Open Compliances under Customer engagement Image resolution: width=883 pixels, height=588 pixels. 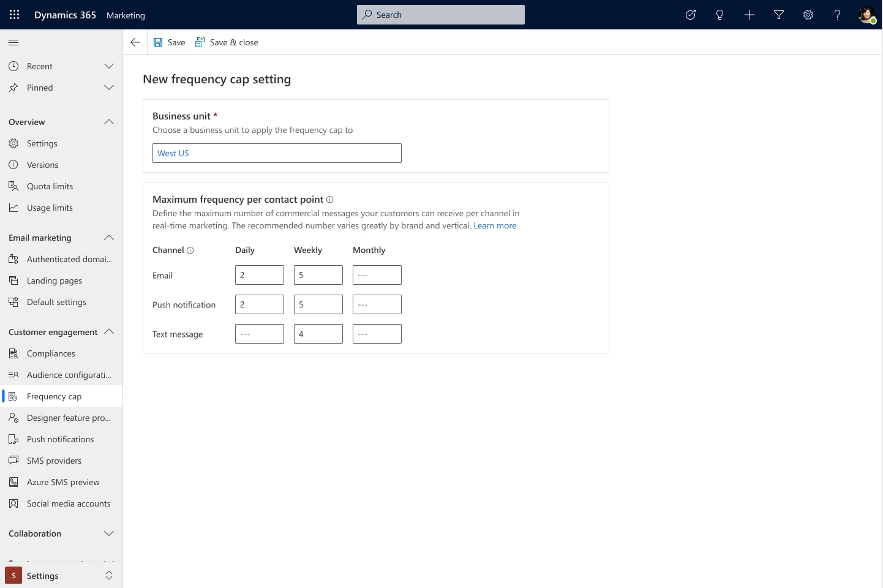(x=50, y=353)
